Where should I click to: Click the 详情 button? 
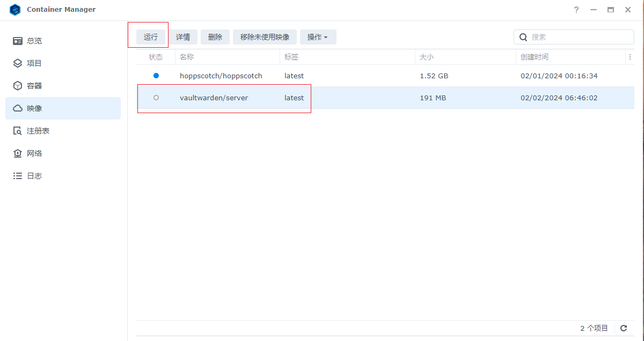click(x=183, y=37)
